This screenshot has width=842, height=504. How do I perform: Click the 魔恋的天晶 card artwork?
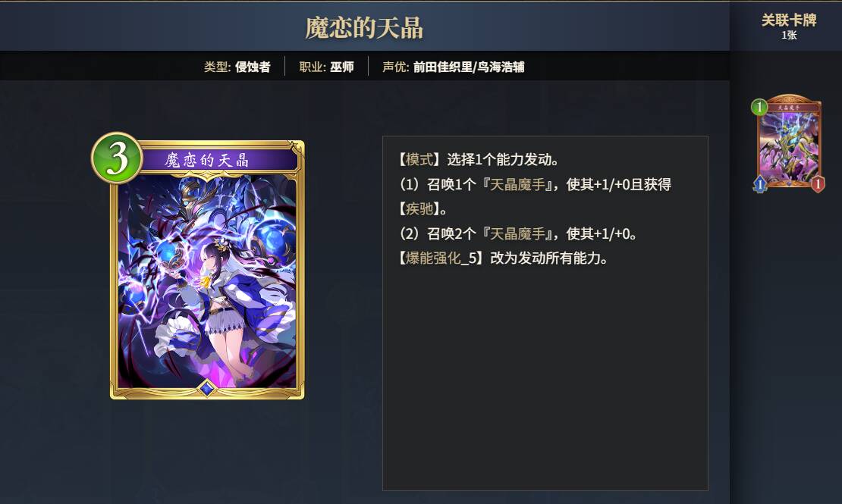pyautogui.click(x=207, y=282)
